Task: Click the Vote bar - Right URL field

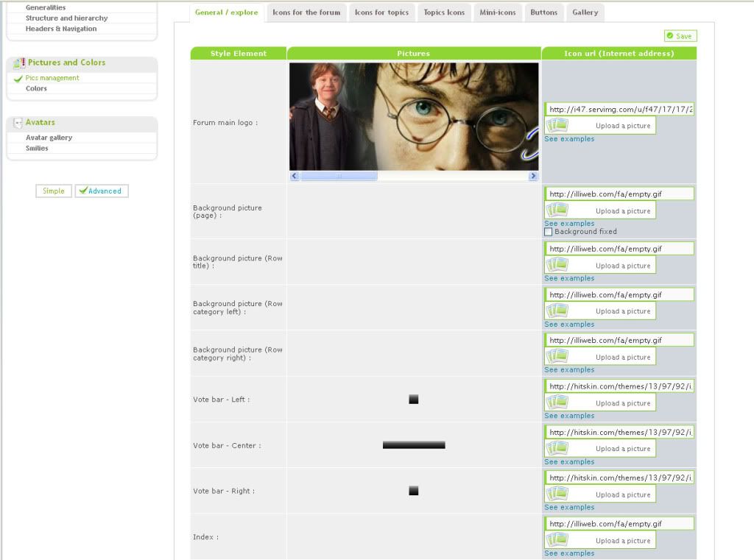Action: coord(619,478)
